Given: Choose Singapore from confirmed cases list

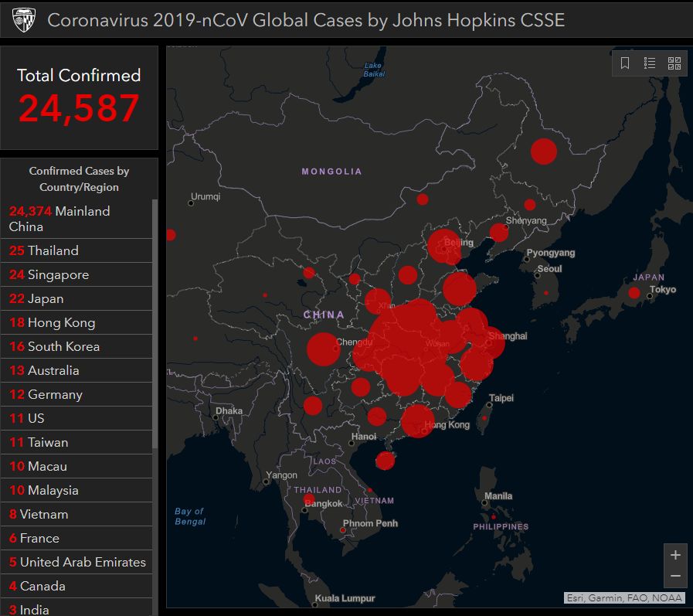Looking at the screenshot, I should click(76, 274).
